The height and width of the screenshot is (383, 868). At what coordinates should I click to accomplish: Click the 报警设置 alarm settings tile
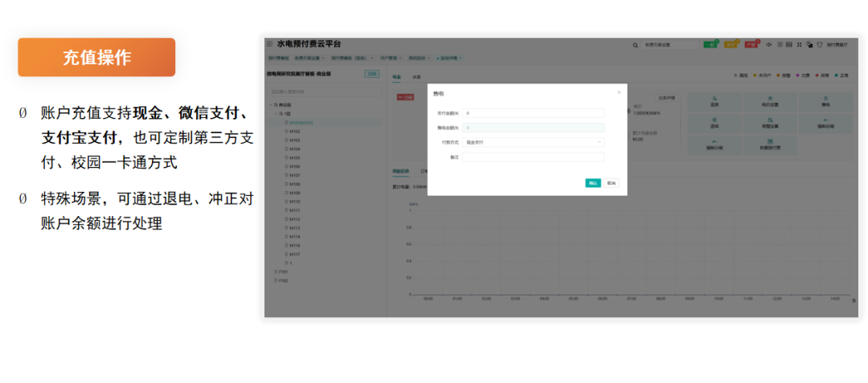(x=770, y=123)
